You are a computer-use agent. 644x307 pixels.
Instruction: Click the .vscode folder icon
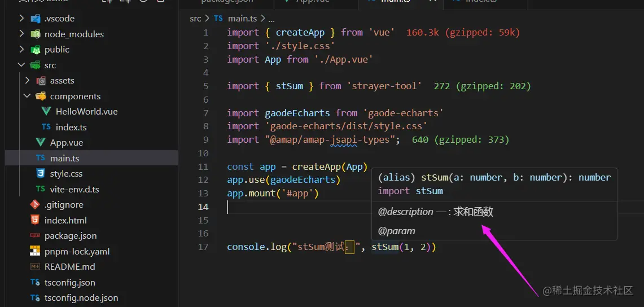pyautogui.click(x=36, y=19)
